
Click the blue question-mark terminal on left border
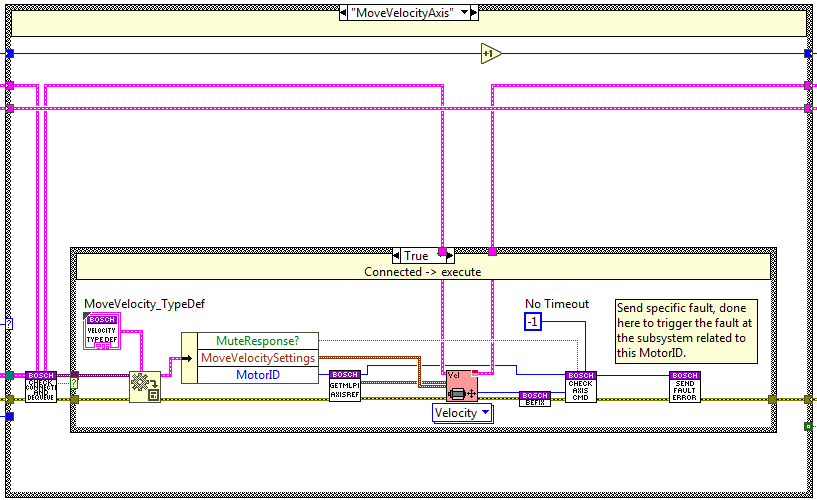coord(9,324)
